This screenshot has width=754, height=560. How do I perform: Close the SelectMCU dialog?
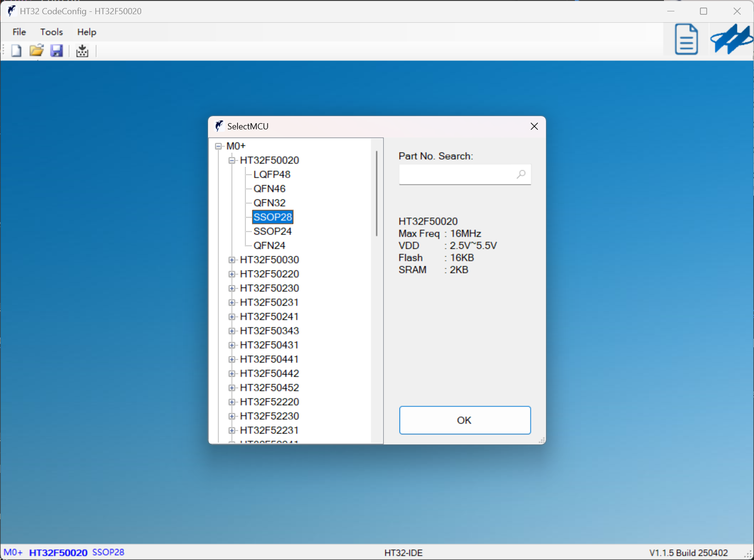534,126
